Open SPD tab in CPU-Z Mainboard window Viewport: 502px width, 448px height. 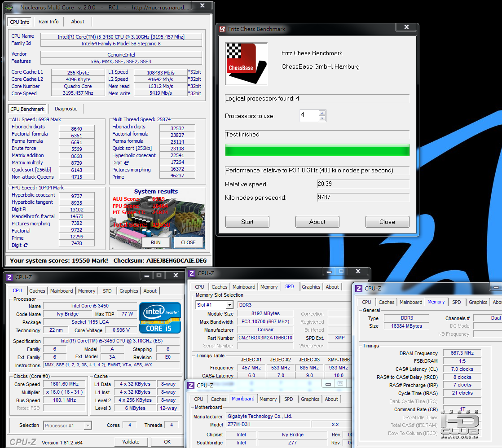click(288, 399)
